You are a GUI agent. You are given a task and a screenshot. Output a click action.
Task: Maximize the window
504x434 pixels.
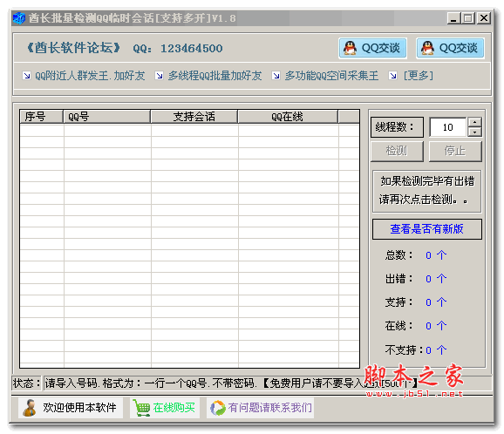coord(468,18)
